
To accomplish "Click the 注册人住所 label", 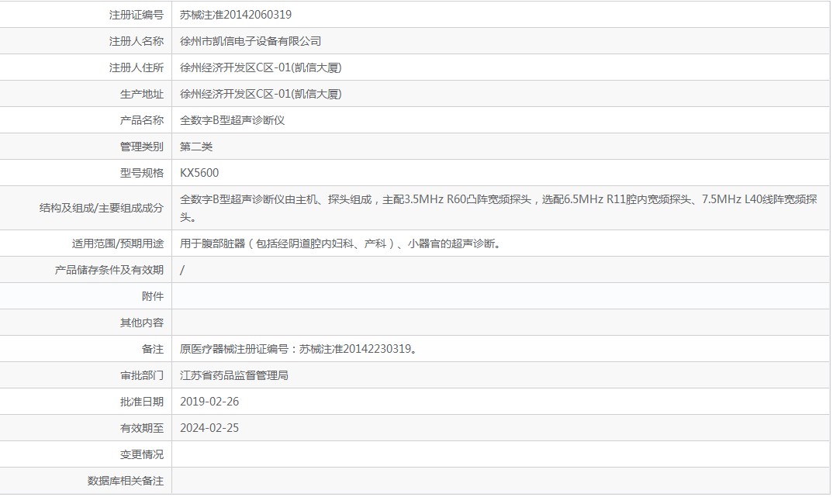I will 137,68.
